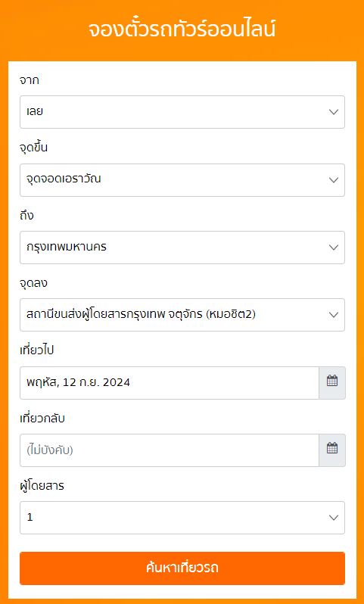This screenshot has height=604, width=364.
Task: Click the จุดขึ้น field label
Action: 33,147
